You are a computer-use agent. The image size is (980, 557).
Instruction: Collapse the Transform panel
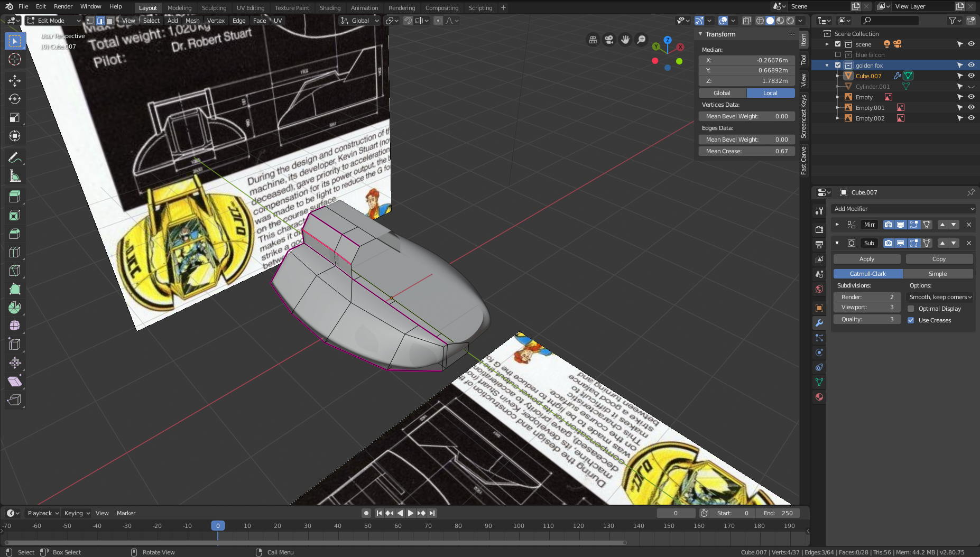tap(700, 34)
